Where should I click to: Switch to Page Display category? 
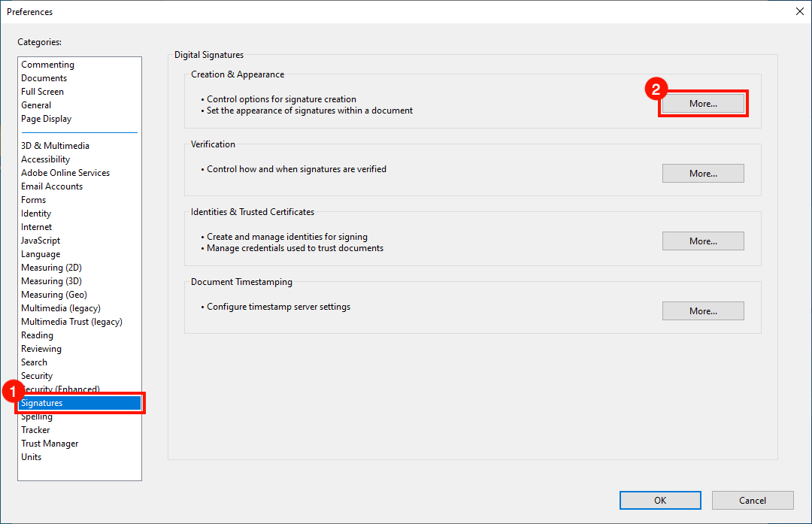tap(46, 119)
